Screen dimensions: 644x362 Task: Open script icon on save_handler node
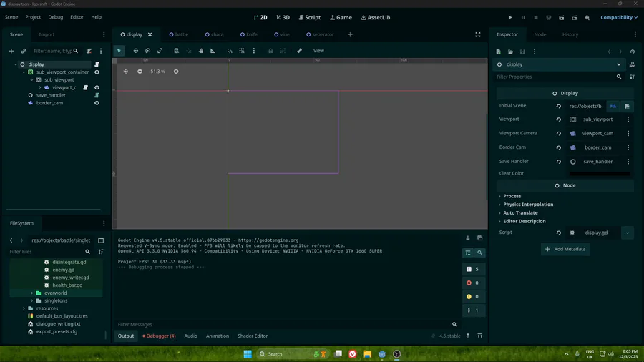(x=97, y=95)
